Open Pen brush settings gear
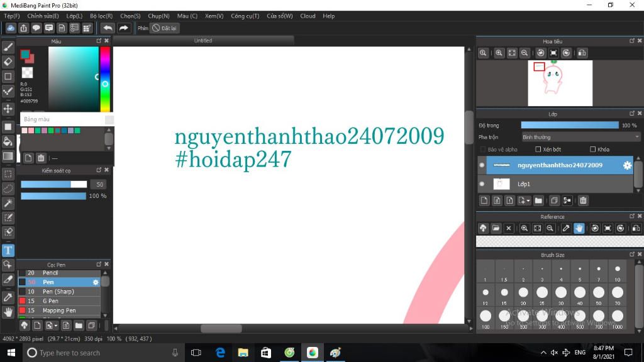644x362 pixels. click(96, 282)
